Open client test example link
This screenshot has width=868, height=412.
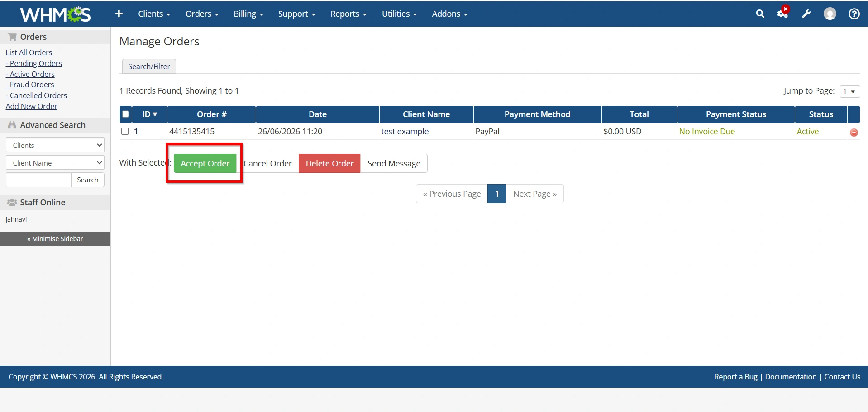coord(405,132)
